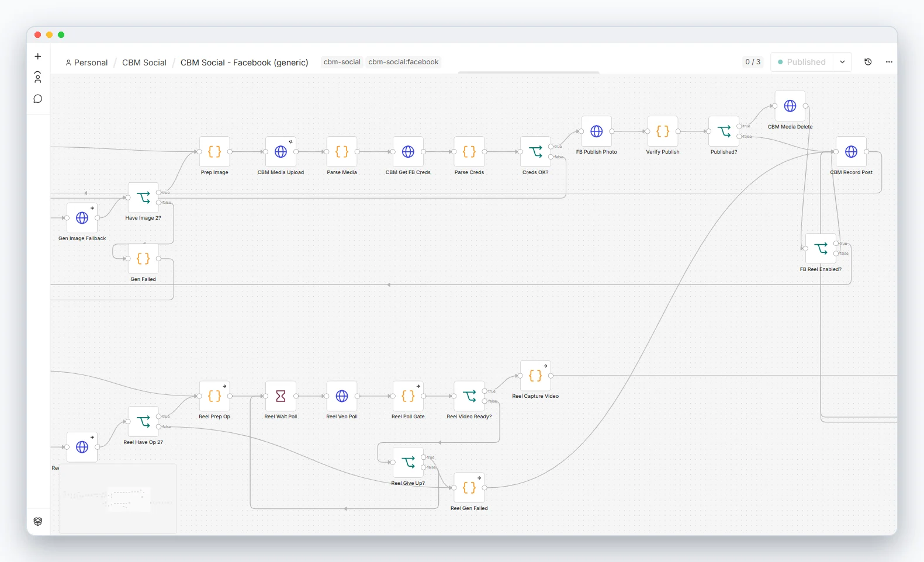Image resolution: width=924 pixels, height=562 pixels.
Task: Open workflow version history icon
Action: tap(868, 62)
